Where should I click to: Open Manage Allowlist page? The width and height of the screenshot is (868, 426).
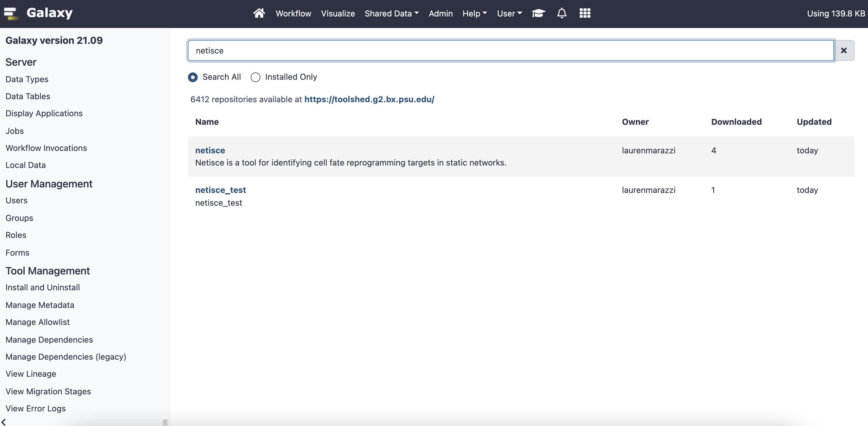pos(37,322)
